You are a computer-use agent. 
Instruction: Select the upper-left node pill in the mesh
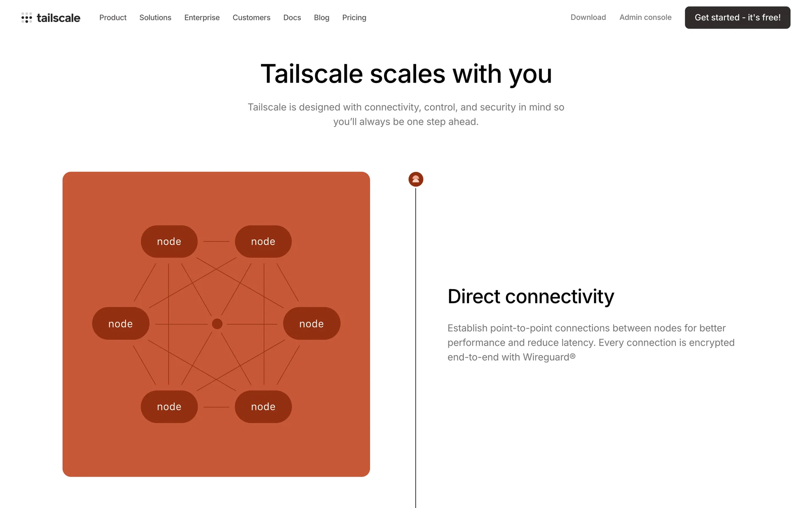pos(169,241)
